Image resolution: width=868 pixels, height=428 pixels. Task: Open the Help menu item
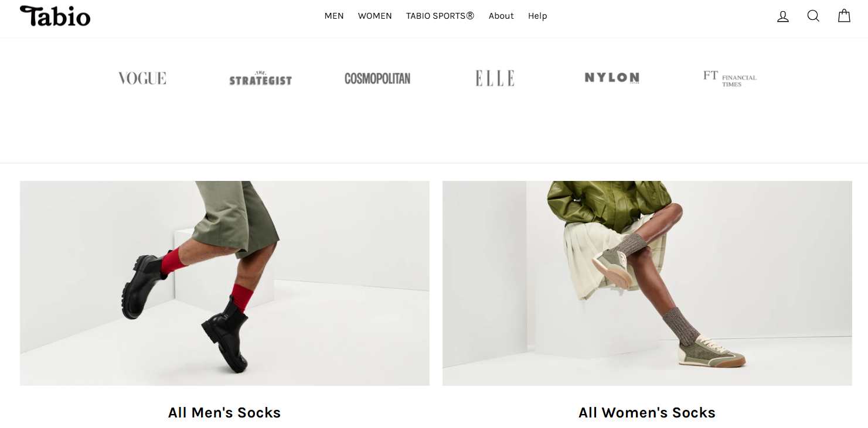click(x=537, y=16)
